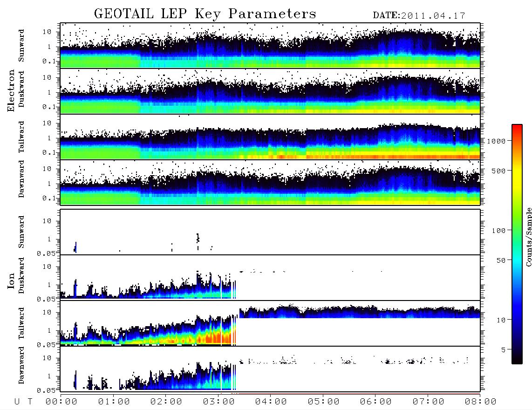Select the Electron "Sunward" panel label
Screen dimensions: 532x410
pos(21,46)
